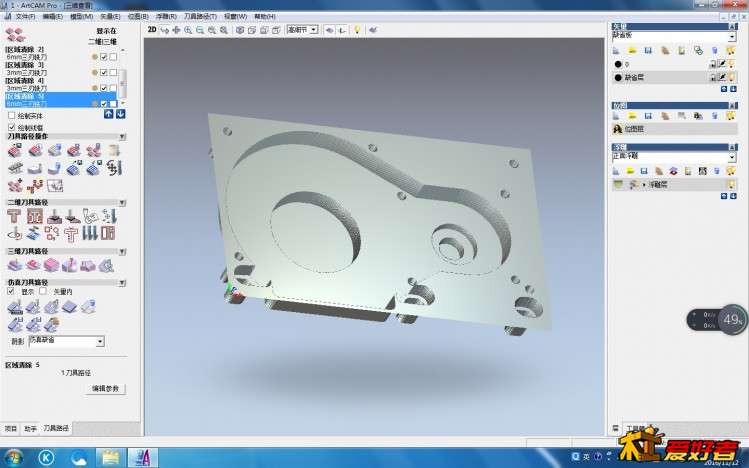The image size is (749, 468).
Task: Select the first 3D toolpath icon
Action: pyautogui.click(x=15, y=266)
